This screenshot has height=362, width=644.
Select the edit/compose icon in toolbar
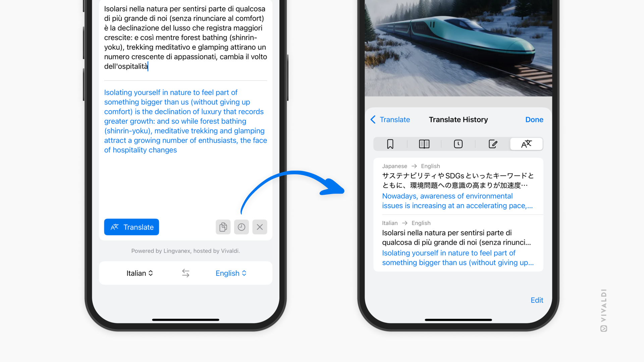point(492,144)
